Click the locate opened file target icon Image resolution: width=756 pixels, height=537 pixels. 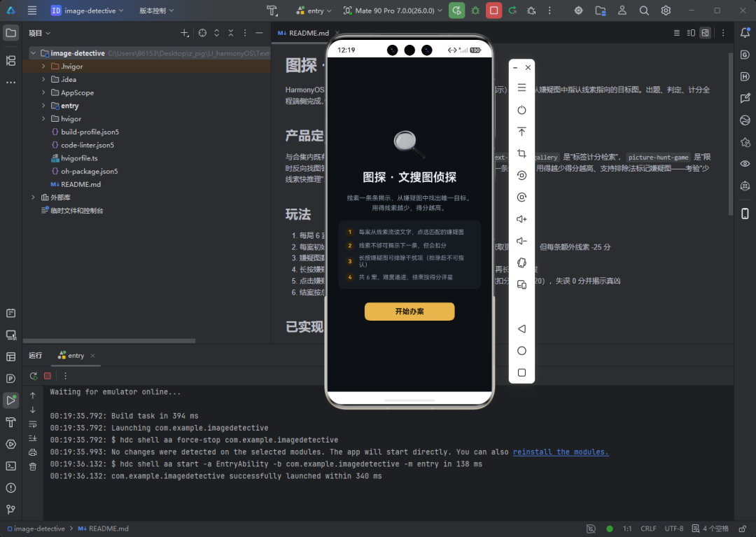pos(202,33)
